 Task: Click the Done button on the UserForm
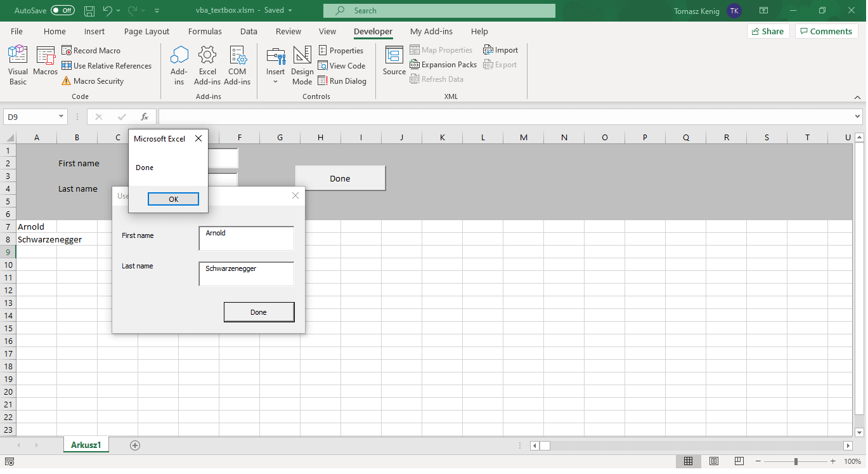click(259, 312)
